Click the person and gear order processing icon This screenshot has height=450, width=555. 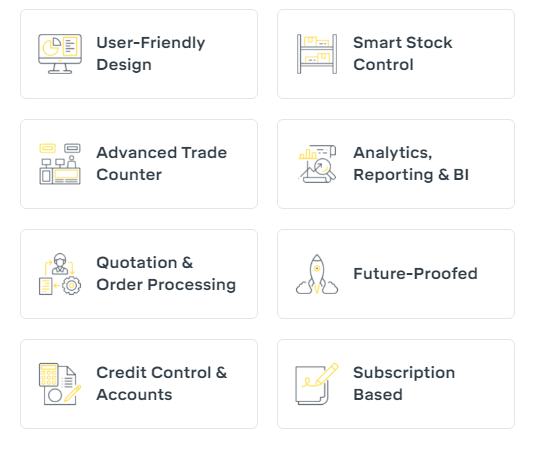[60, 274]
